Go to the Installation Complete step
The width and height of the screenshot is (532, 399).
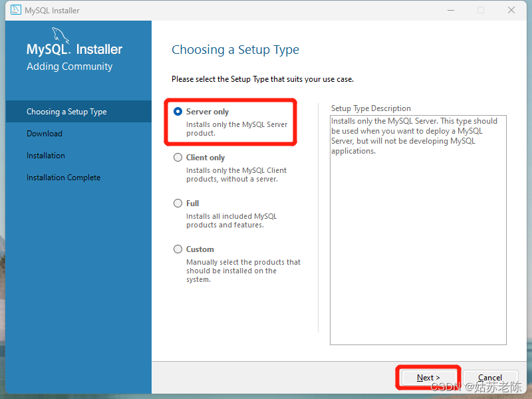(x=63, y=178)
